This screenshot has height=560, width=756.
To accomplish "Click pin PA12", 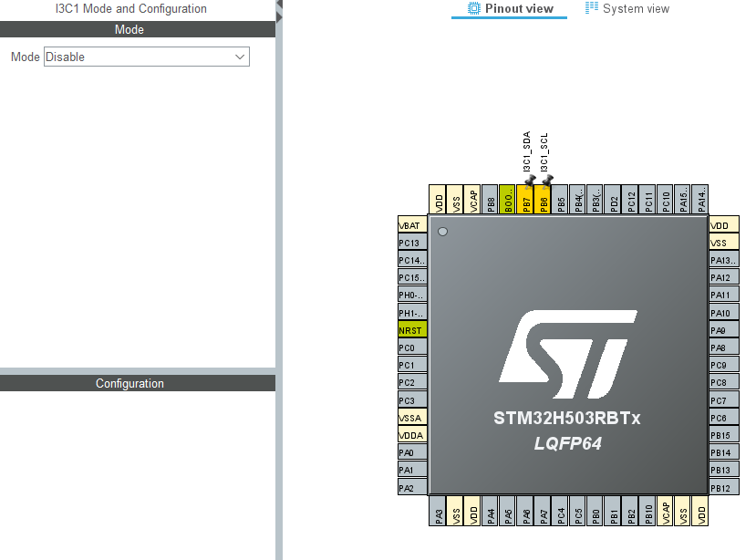I will point(724,277).
